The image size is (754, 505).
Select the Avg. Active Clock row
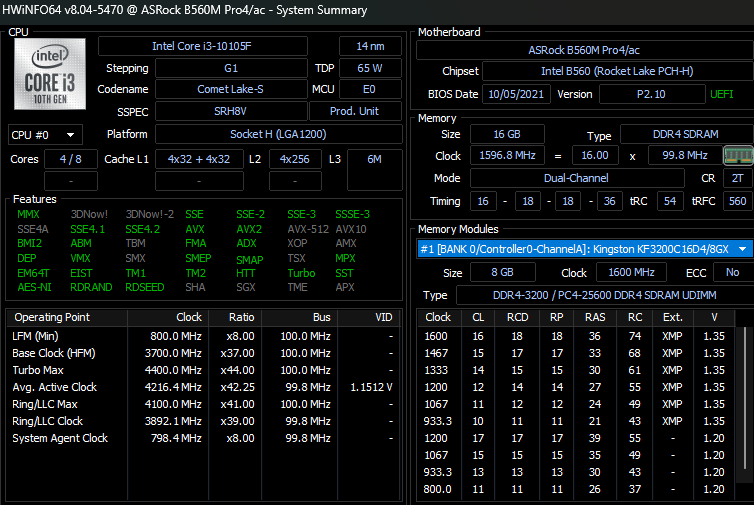[200, 387]
